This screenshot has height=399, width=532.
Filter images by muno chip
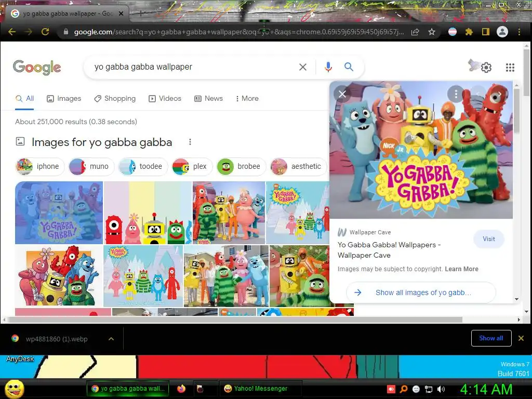click(x=91, y=166)
